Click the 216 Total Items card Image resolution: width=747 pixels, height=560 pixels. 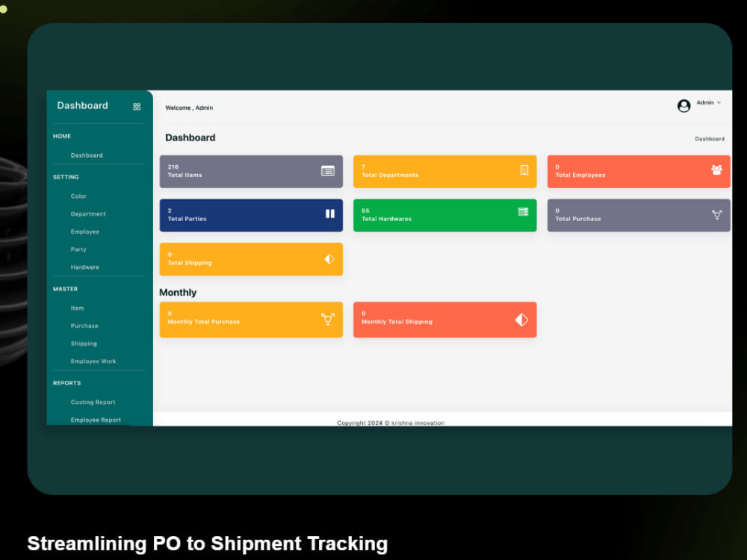click(x=251, y=172)
